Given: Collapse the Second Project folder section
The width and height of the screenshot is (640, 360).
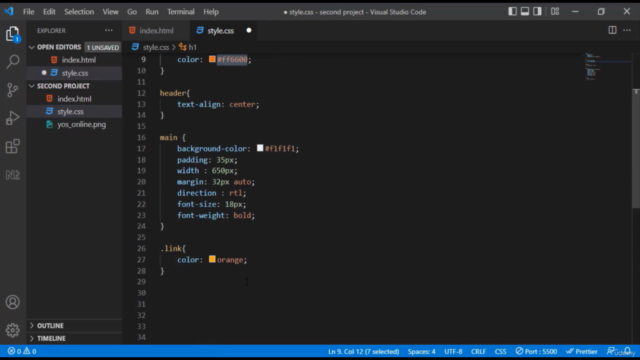Looking at the screenshot, I should click(x=59, y=86).
